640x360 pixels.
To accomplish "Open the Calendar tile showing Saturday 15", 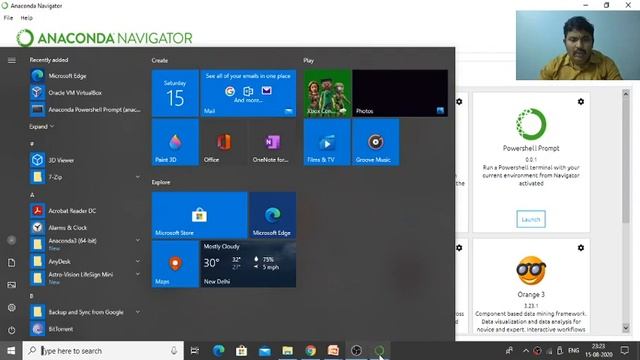I will point(175,93).
